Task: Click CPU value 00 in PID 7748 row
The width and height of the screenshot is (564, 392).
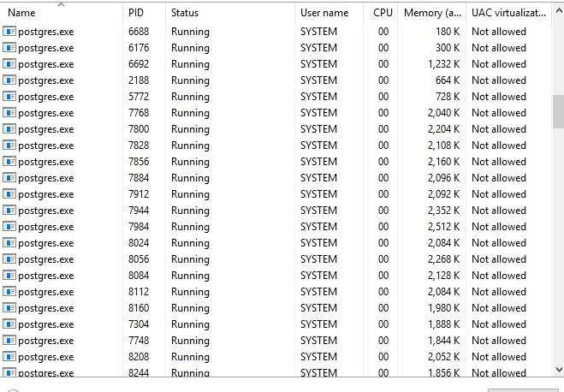Action: pos(383,340)
